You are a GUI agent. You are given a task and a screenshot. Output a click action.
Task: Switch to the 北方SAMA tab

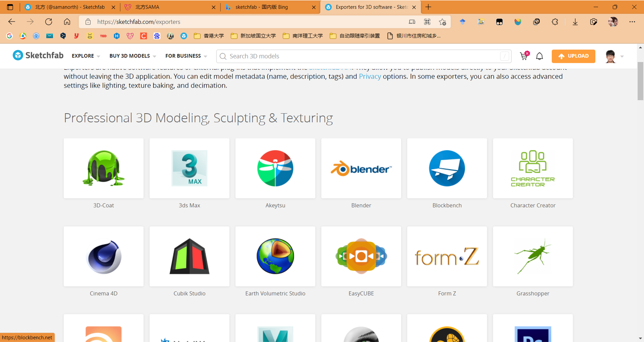click(170, 7)
